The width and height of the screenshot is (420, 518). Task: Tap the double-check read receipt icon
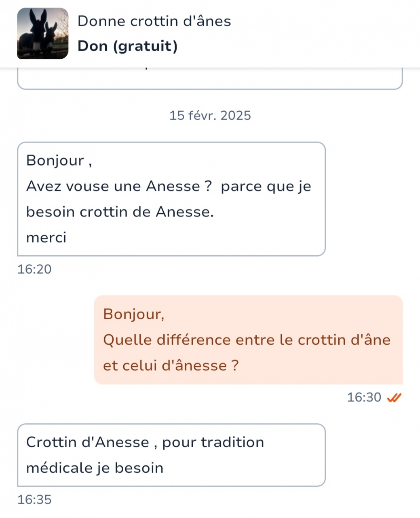[394, 398]
